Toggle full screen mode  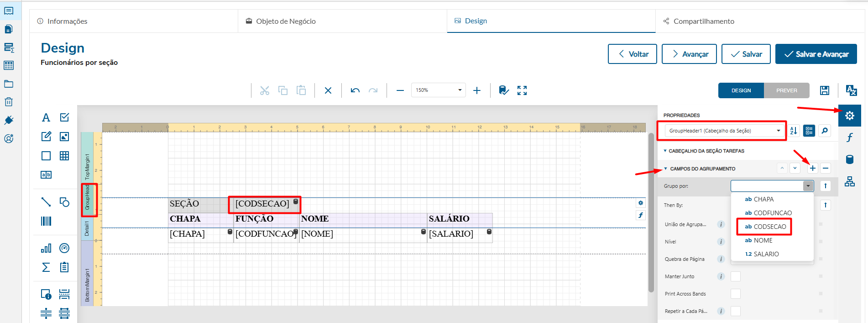click(522, 90)
